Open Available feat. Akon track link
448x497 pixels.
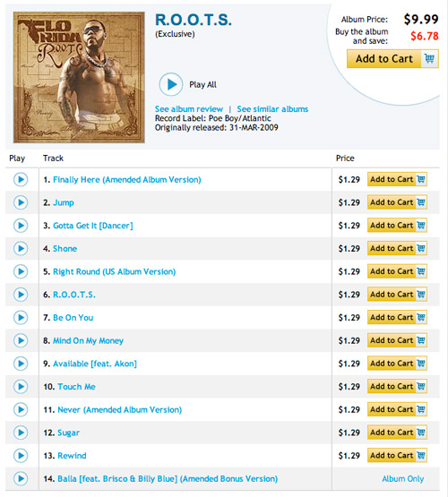[95, 364]
